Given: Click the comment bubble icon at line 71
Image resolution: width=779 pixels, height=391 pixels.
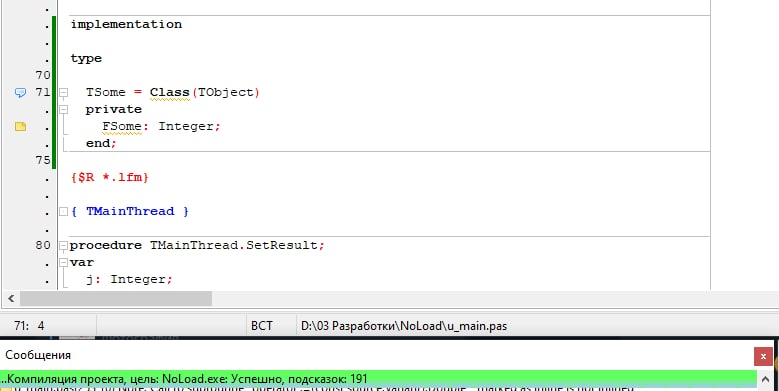Looking at the screenshot, I should pos(20,92).
